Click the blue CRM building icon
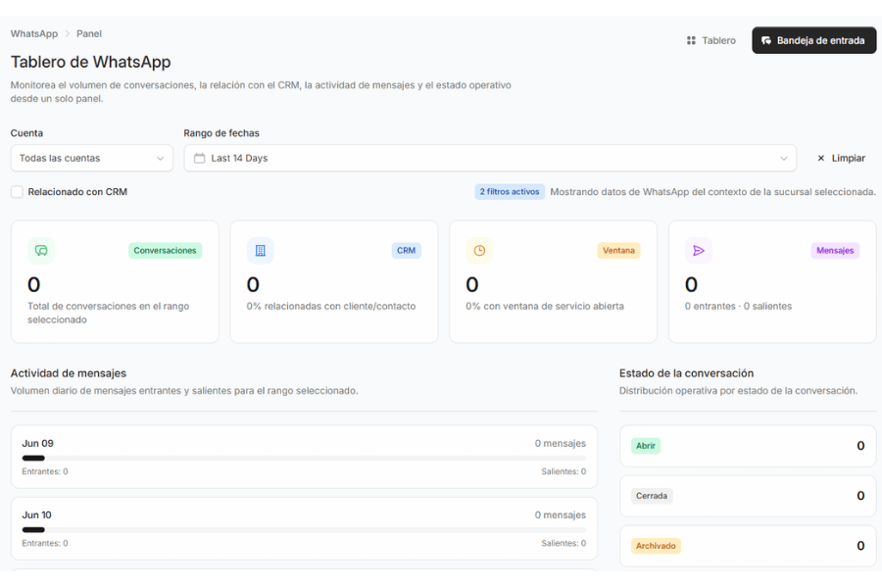 pyautogui.click(x=260, y=251)
